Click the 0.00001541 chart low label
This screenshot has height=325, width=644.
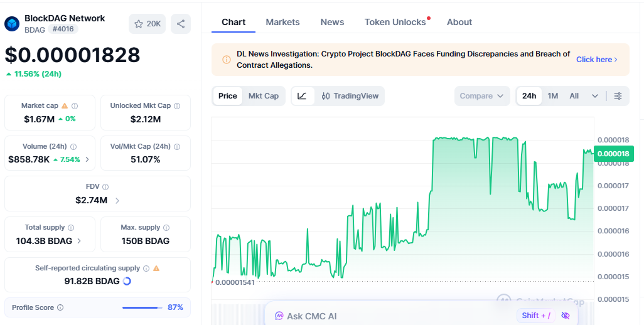[235, 282]
